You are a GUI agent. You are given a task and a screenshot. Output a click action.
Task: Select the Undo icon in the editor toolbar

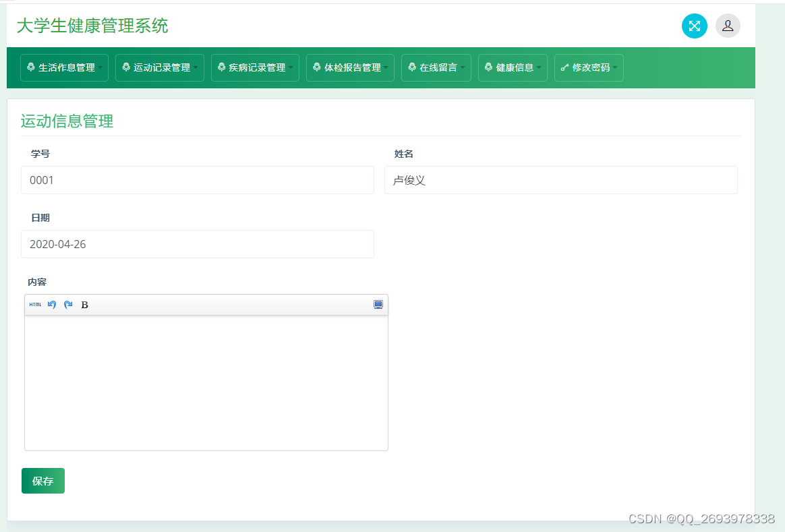point(52,304)
